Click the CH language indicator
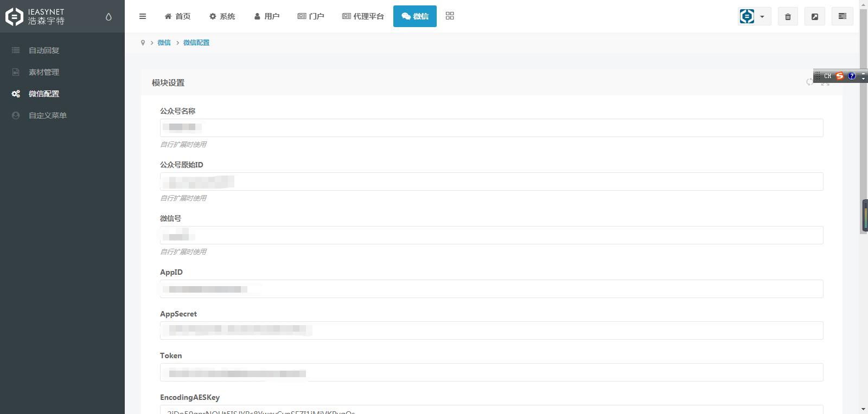Screen dimensions: 868x414 tap(827, 76)
